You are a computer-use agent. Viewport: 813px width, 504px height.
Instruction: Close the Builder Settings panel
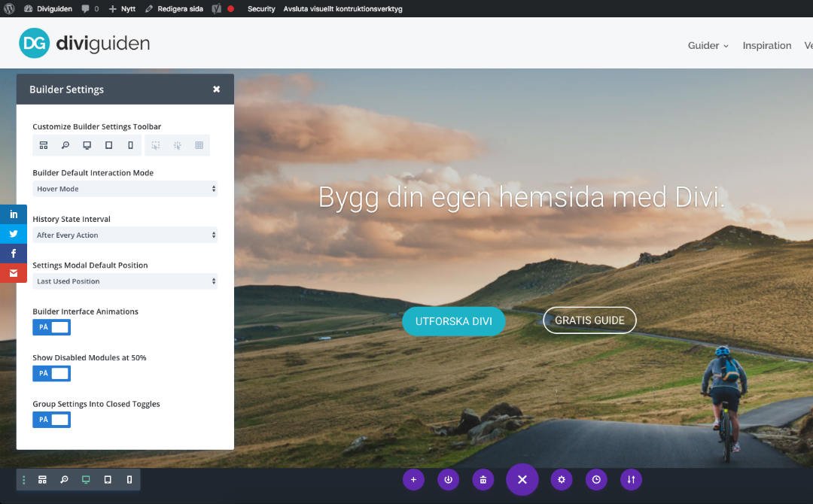click(217, 89)
